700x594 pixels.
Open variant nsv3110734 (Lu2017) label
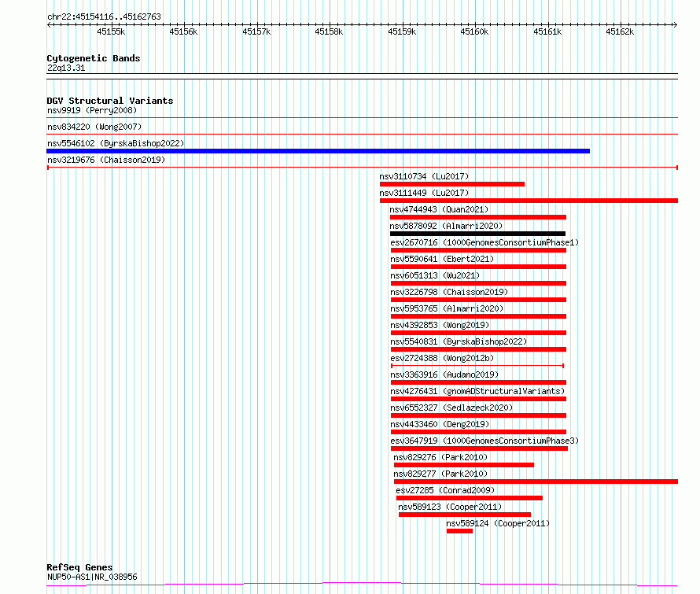(x=424, y=176)
